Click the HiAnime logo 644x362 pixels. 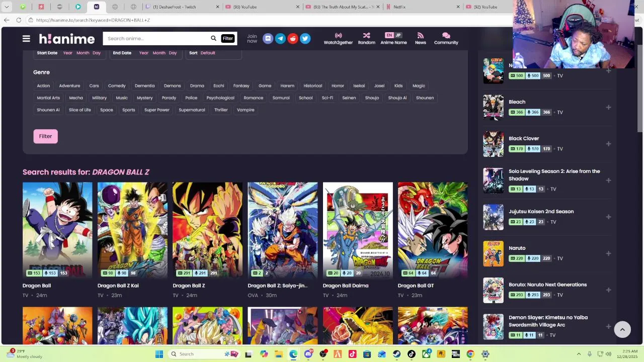(67, 39)
